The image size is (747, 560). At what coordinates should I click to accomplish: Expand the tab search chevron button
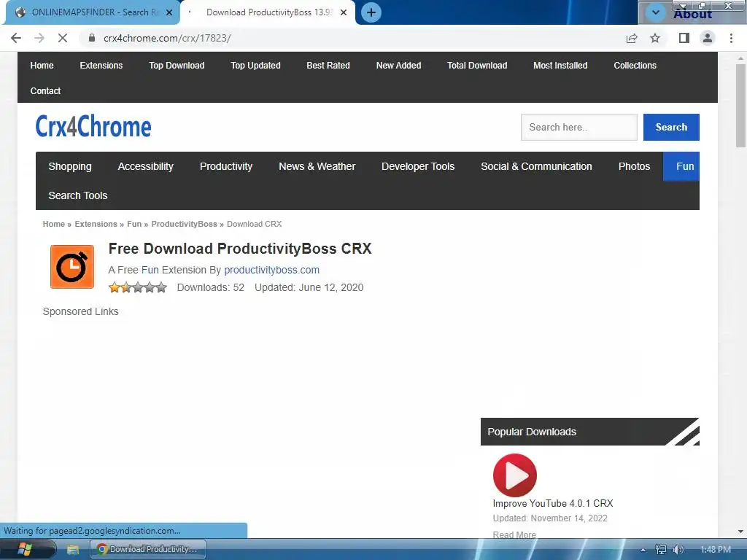tap(656, 12)
